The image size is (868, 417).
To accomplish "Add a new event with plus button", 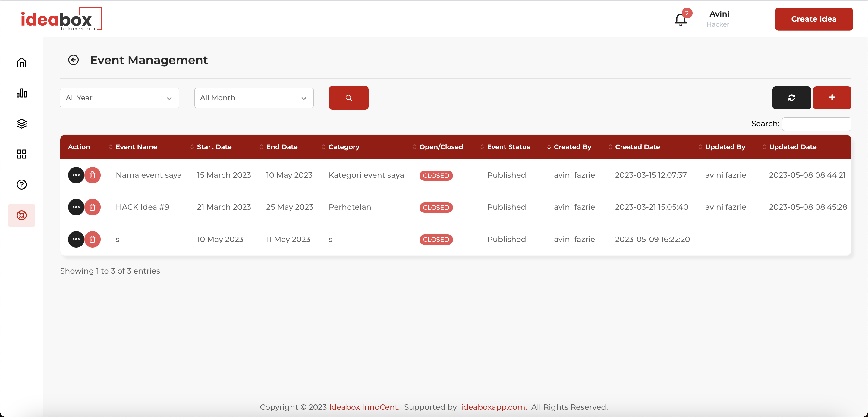I will [832, 98].
